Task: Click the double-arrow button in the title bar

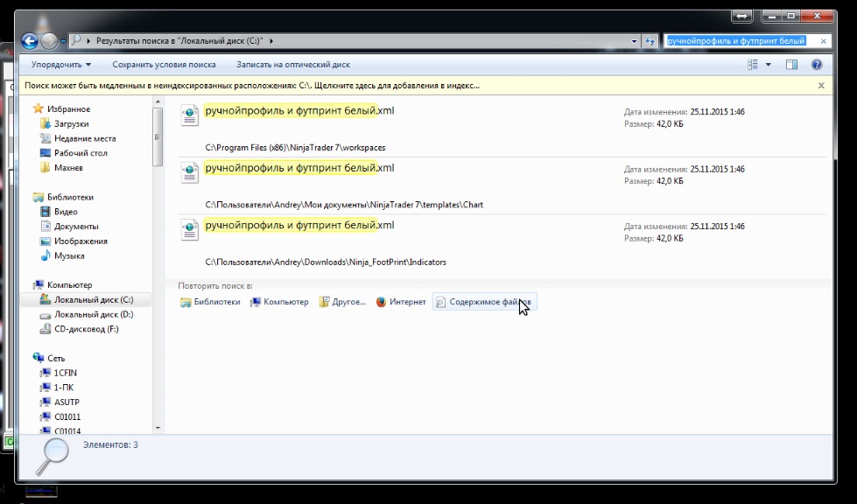Action: pyautogui.click(x=741, y=17)
